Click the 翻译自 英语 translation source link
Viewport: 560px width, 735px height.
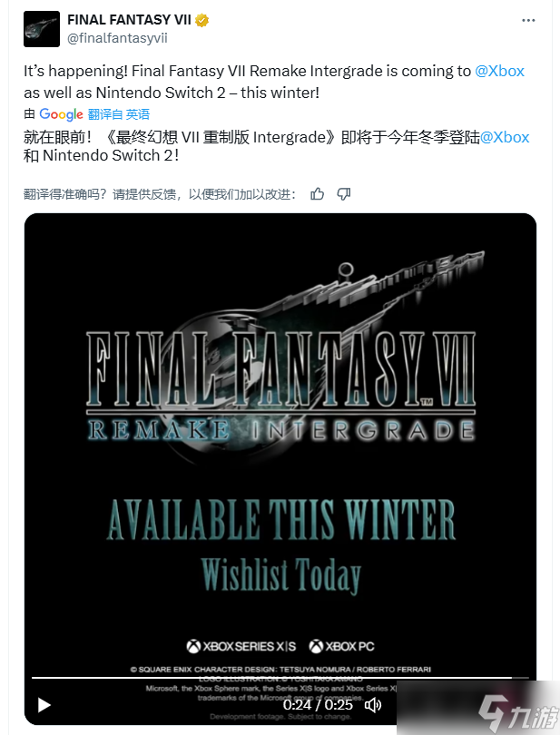coord(119,114)
